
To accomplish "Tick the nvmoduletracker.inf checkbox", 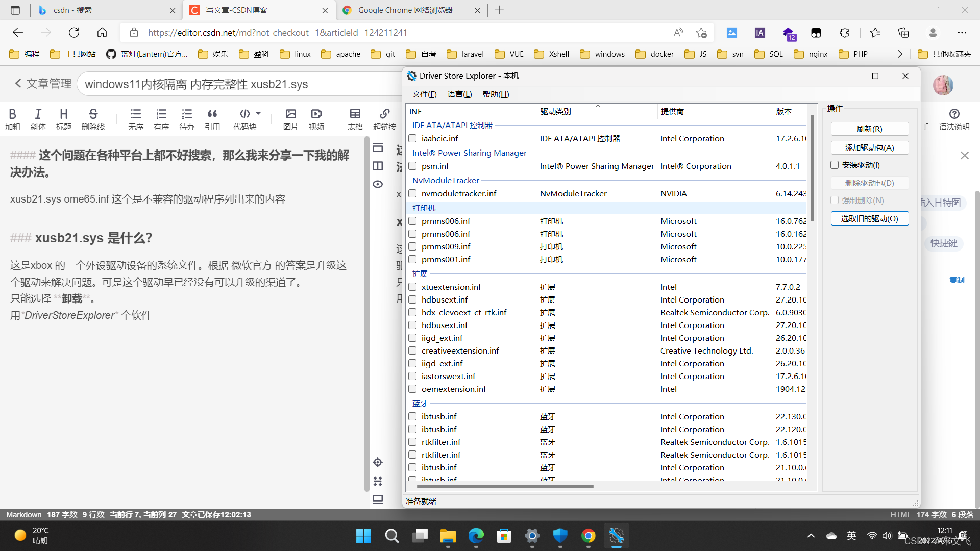I will [x=412, y=193].
